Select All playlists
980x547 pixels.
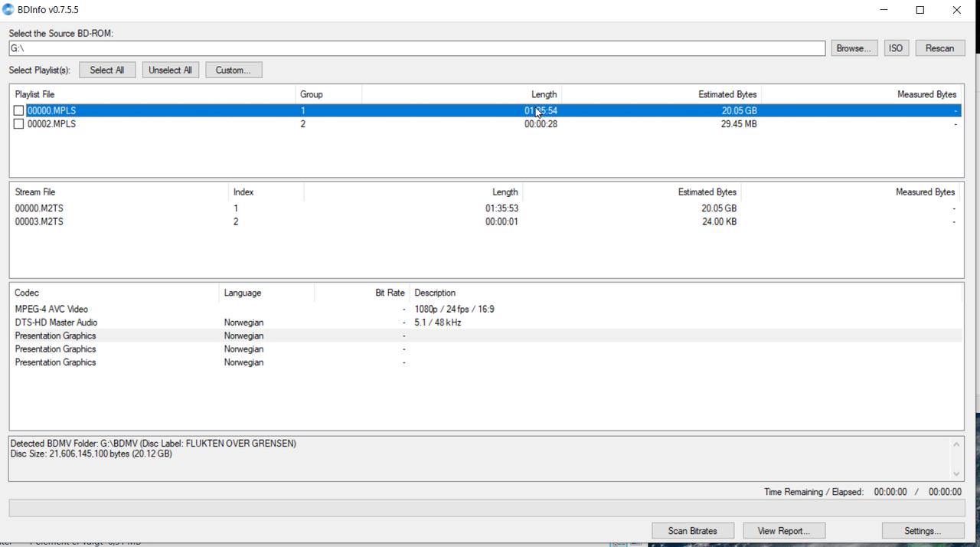pyautogui.click(x=107, y=70)
